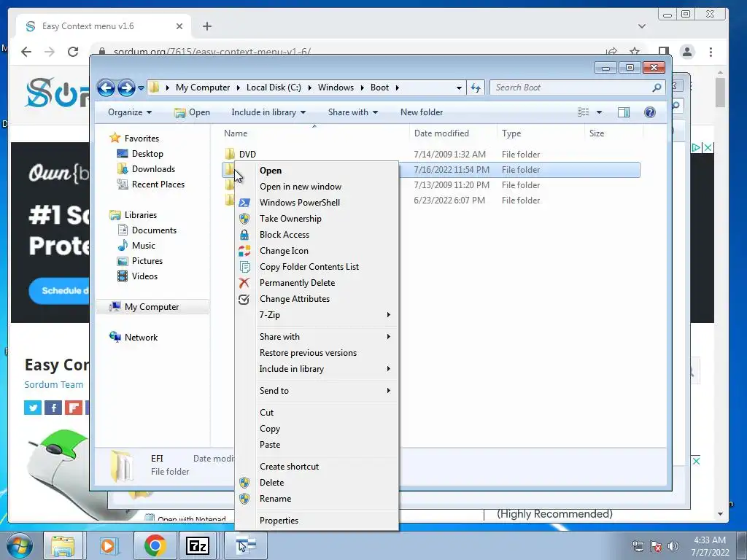Select the DVD folder
Screen dimensions: 747x560
(247, 155)
